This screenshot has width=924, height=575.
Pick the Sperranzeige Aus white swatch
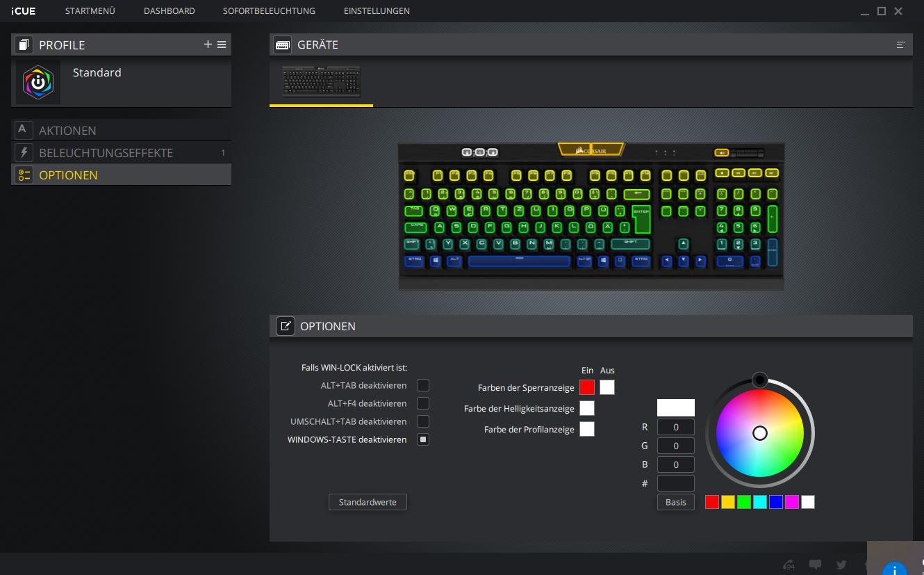[607, 387]
